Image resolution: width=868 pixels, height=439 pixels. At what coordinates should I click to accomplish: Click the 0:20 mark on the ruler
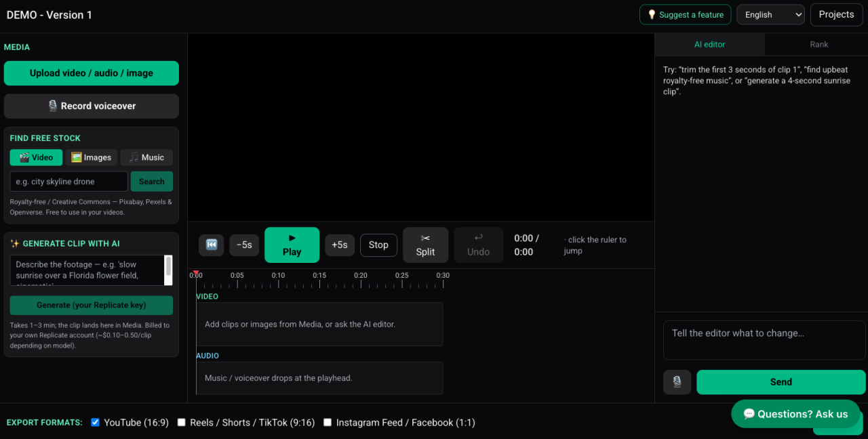click(x=361, y=276)
